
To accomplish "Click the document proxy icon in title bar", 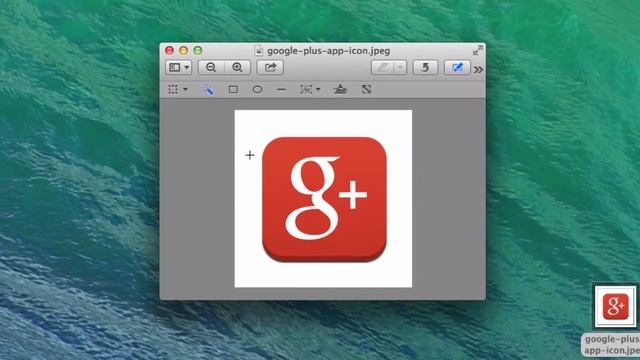I will tap(259, 51).
